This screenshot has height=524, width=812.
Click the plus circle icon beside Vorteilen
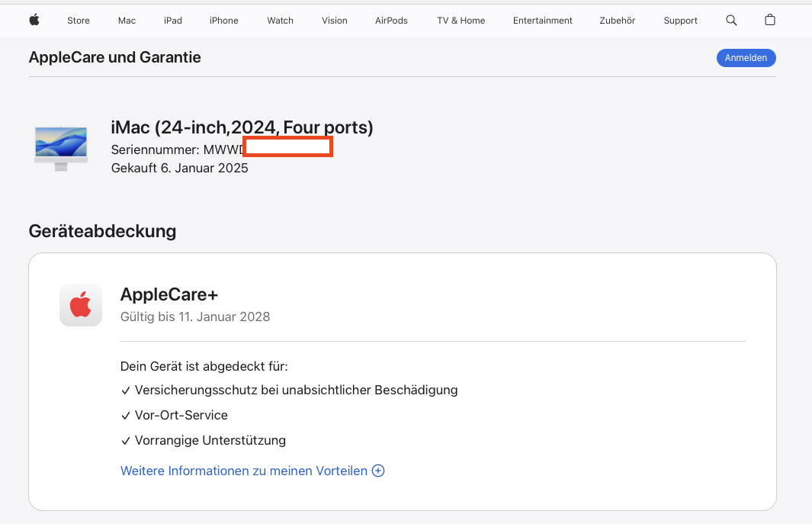coord(379,471)
